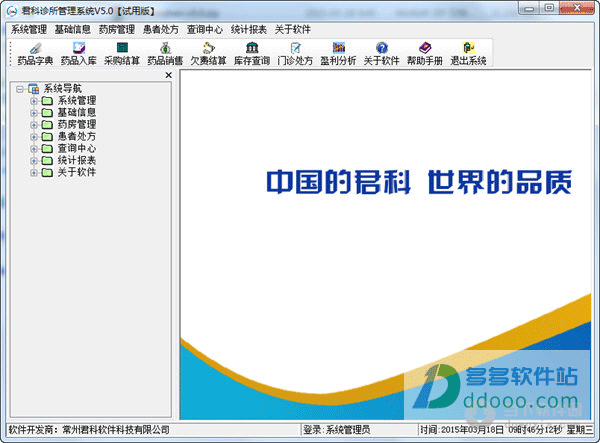Click the 退出系统 toolbar icon
The image size is (600, 443).
point(468,48)
